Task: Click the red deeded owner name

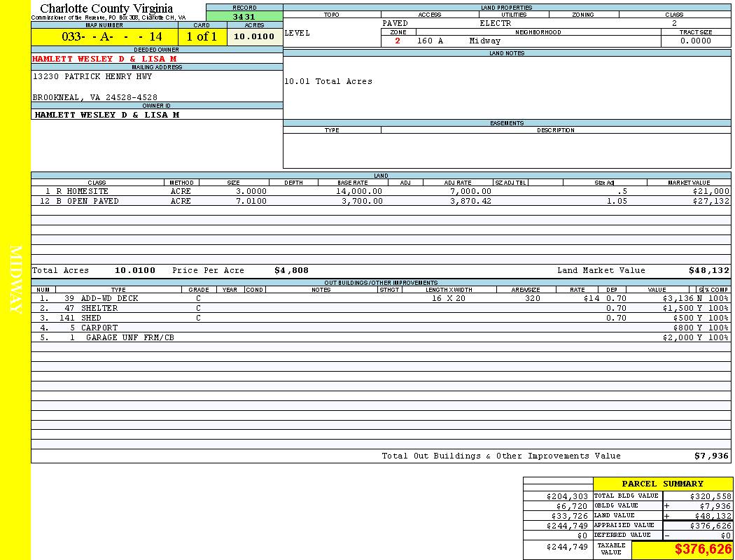Action: 104,59
